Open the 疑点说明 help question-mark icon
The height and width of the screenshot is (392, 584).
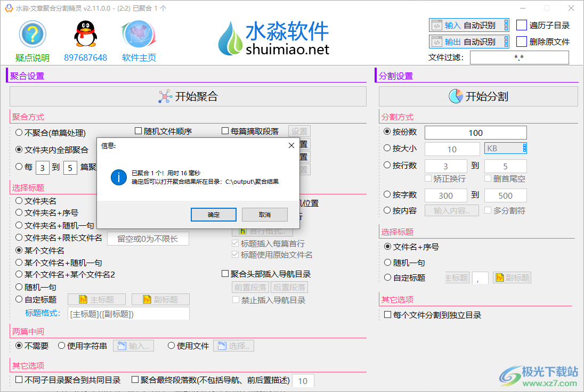point(33,34)
